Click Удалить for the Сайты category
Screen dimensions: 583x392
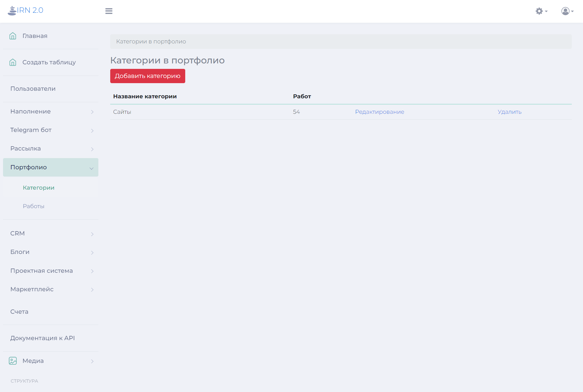point(510,112)
